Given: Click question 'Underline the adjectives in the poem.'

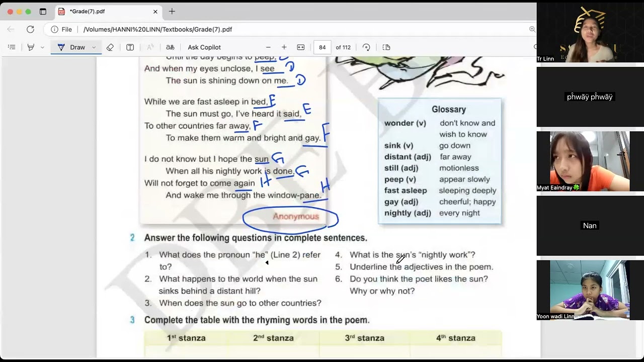Looking at the screenshot, I should pyautogui.click(x=422, y=267).
